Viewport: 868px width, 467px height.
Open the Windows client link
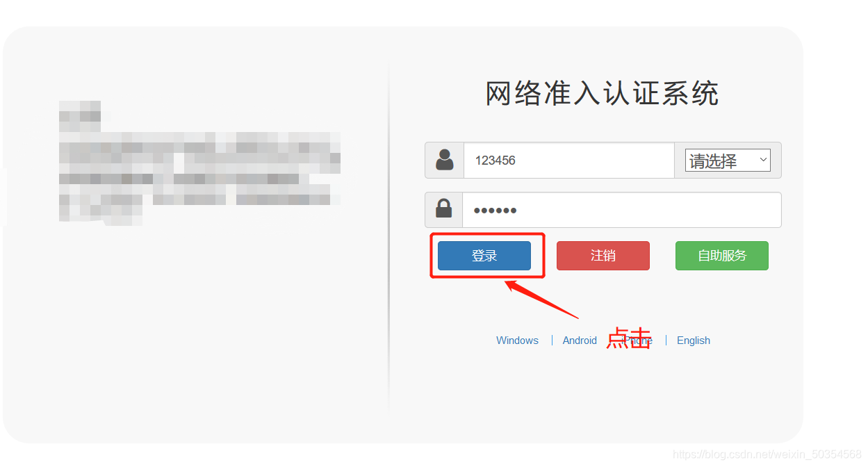[517, 341]
